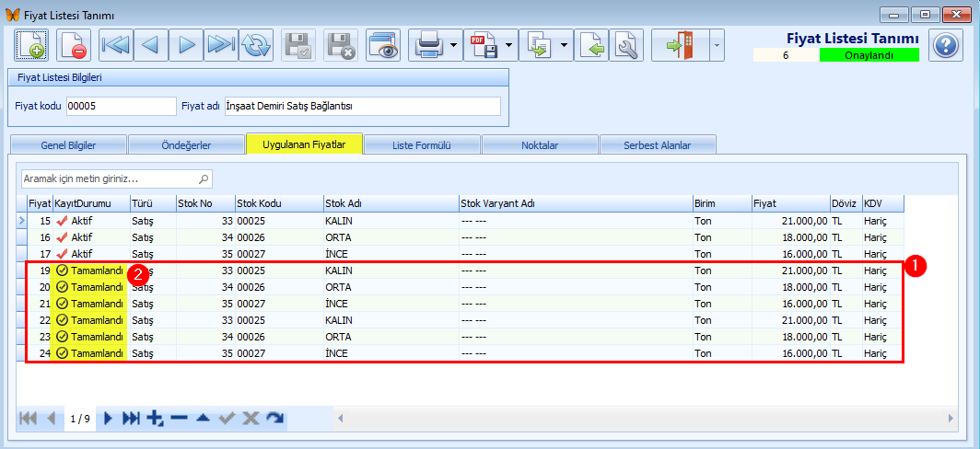Click the Aramak için metin giriniz search box

(x=117, y=178)
